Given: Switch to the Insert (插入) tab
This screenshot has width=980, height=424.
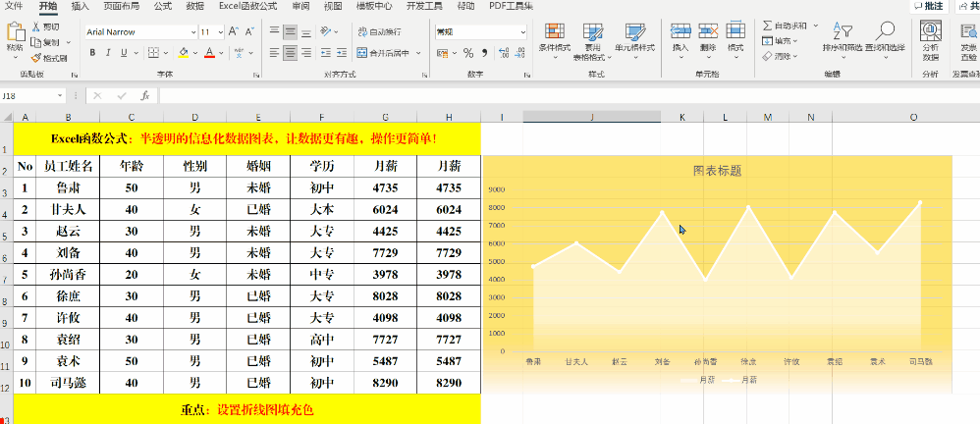Looking at the screenshot, I should (x=80, y=6).
